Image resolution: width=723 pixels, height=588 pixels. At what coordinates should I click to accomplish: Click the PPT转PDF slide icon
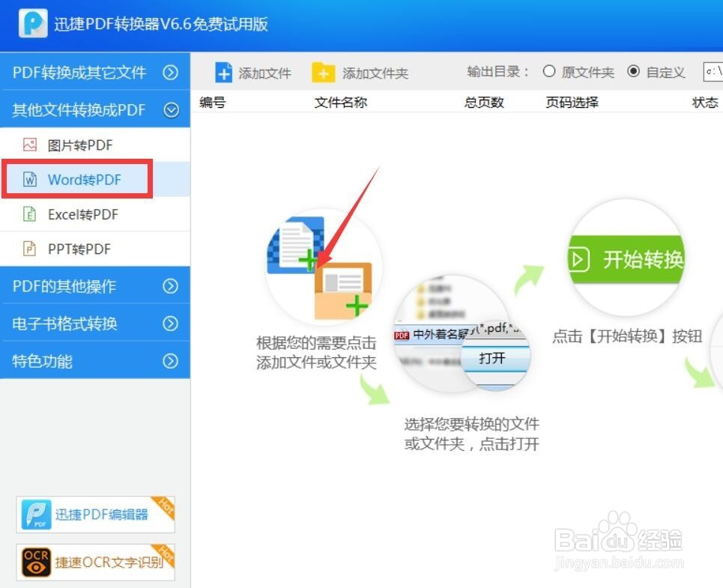29,249
